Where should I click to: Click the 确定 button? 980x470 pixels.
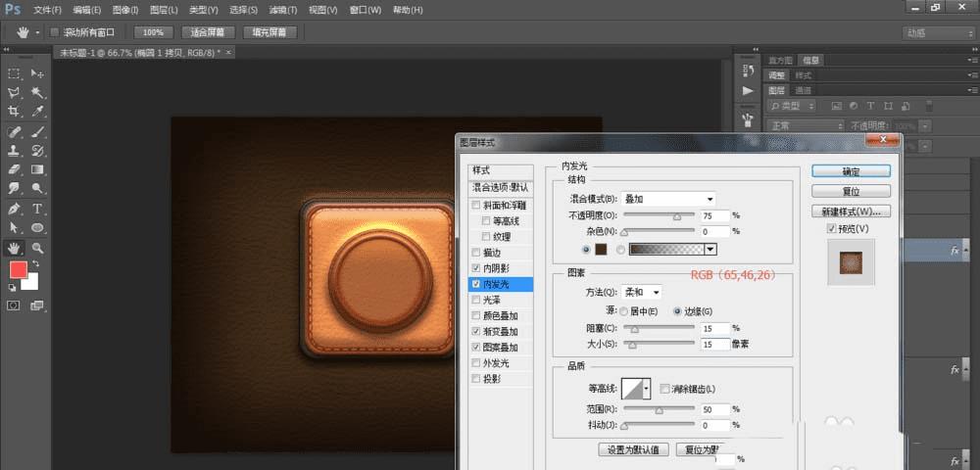click(x=851, y=171)
